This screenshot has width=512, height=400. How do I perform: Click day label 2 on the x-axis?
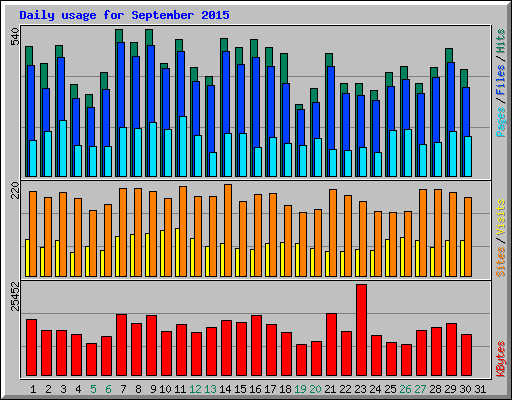pyautogui.click(x=48, y=389)
